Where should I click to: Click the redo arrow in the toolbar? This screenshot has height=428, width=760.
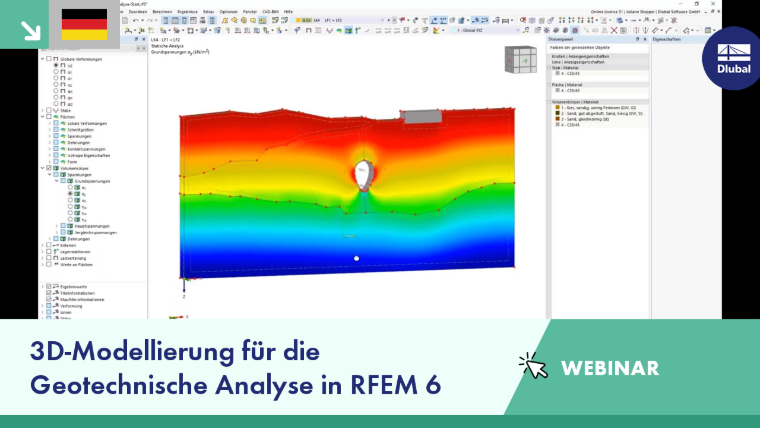coord(149,20)
